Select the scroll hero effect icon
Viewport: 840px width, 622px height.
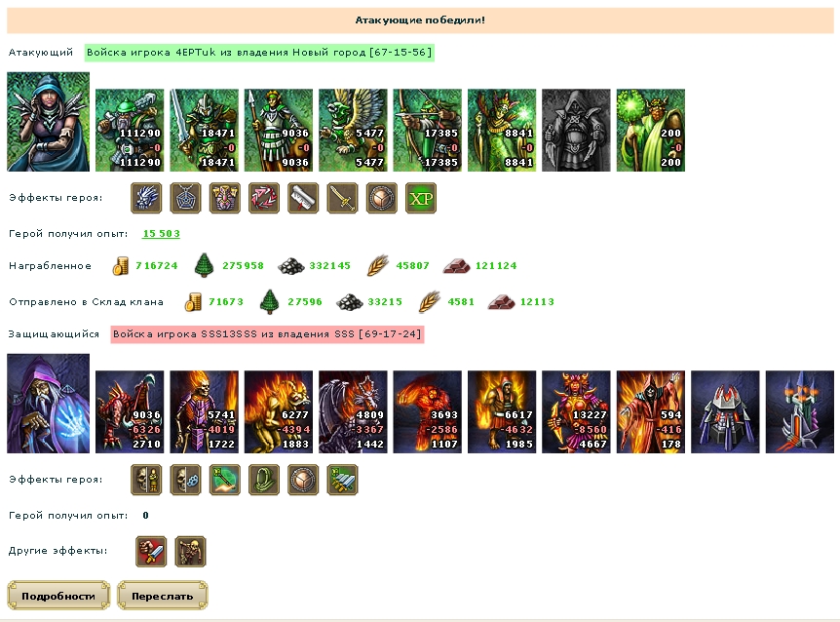pyautogui.click(x=303, y=198)
